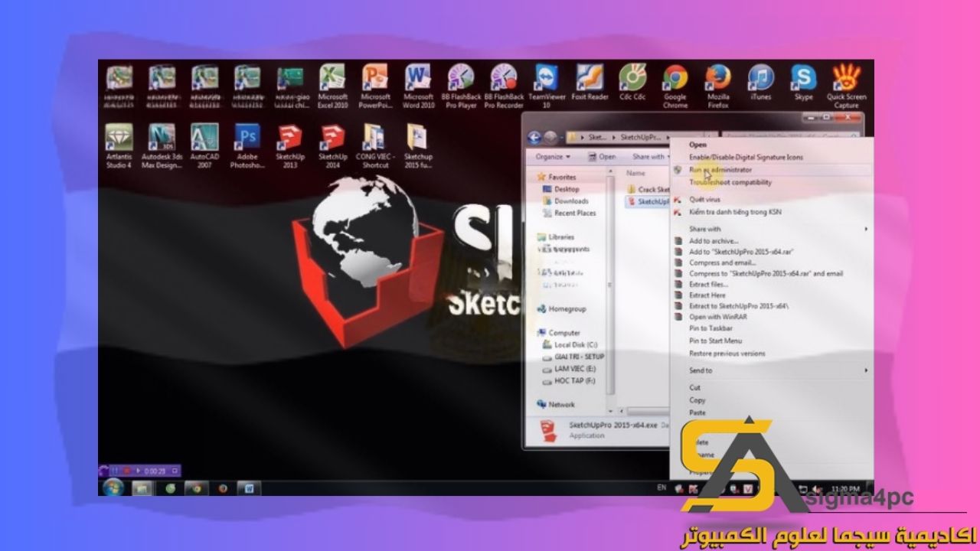Image resolution: width=980 pixels, height=551 pixels.
Task: Choose Restore previous versions
Action: (727, 354)
